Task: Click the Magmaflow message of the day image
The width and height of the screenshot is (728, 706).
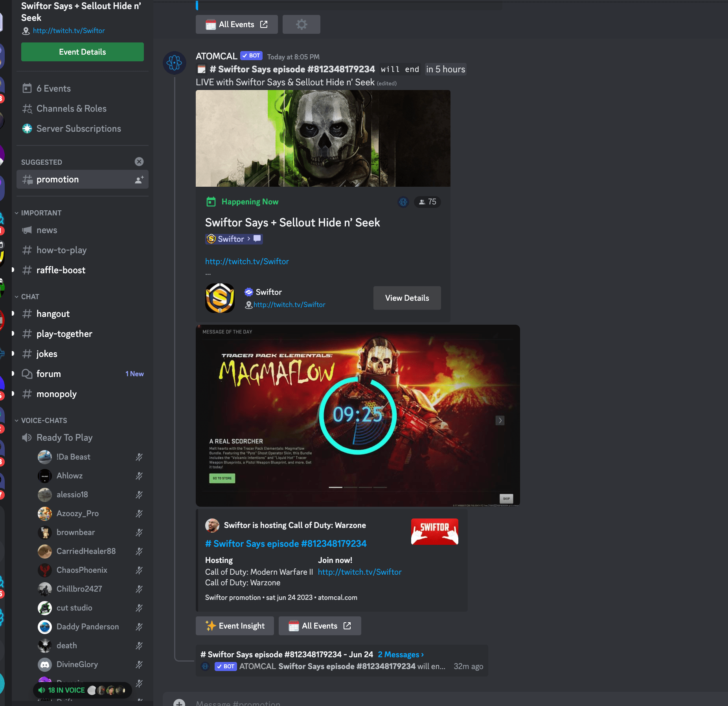Action: coord(358,416)
